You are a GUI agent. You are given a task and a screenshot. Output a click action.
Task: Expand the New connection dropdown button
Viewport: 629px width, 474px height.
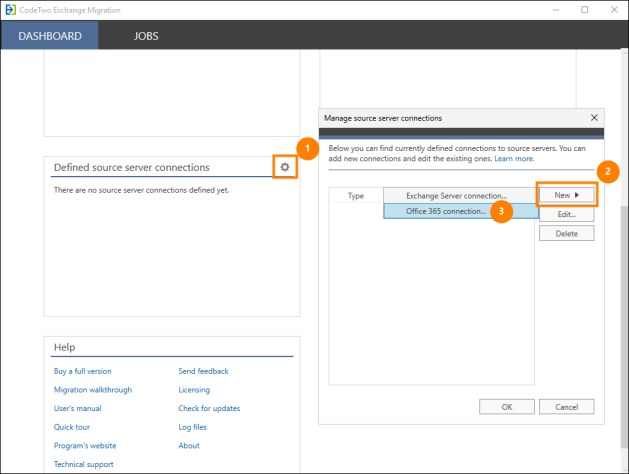coord(566,195)
